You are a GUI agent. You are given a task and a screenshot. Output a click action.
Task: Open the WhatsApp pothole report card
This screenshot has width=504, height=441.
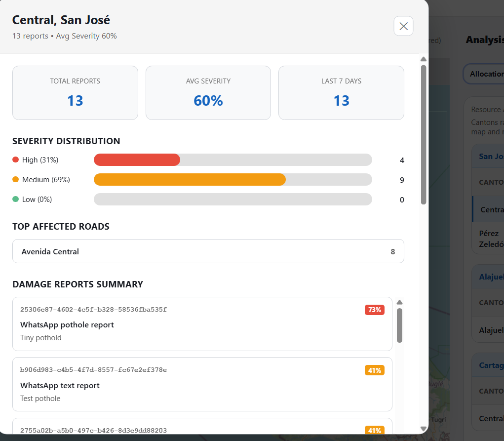(202, 324)
